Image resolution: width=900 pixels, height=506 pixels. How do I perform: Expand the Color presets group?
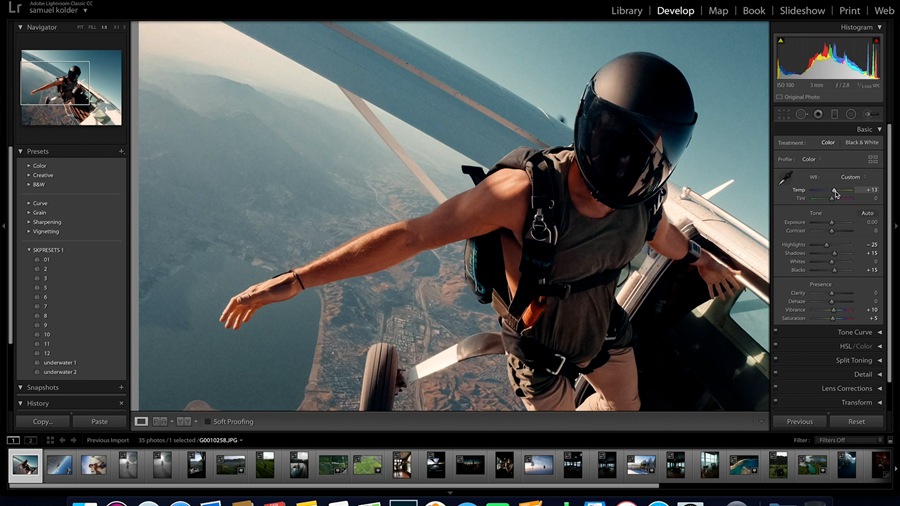point(29,166)
